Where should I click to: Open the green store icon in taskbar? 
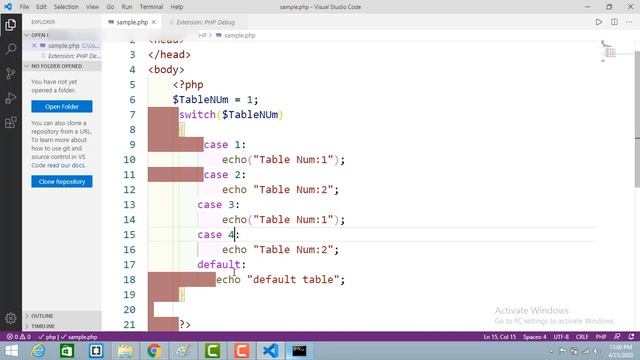[x=67, y=351]
